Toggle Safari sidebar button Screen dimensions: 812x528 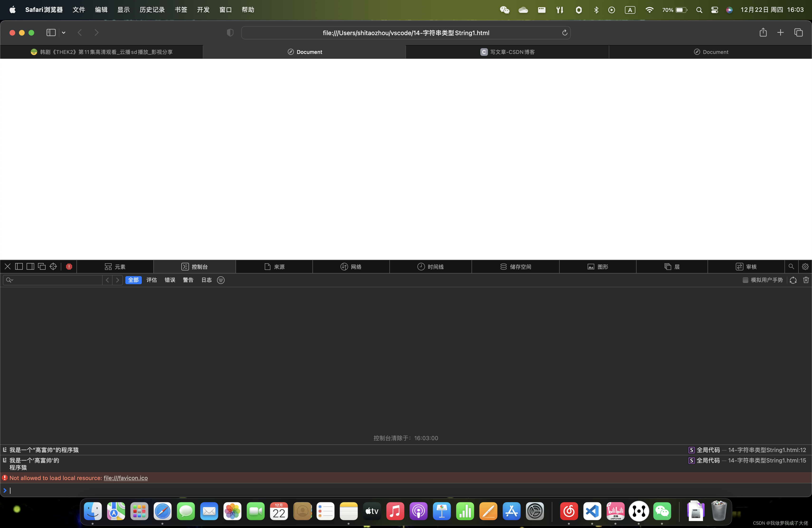point(51,32)
